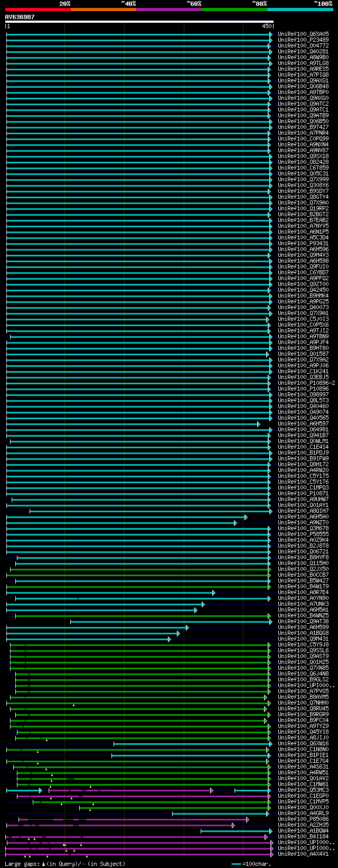Image resolution: width=338 pixels, height=868 pixels.
Task: Click the purple ~60% legend color bar
Action: click(x=169, y=10)
